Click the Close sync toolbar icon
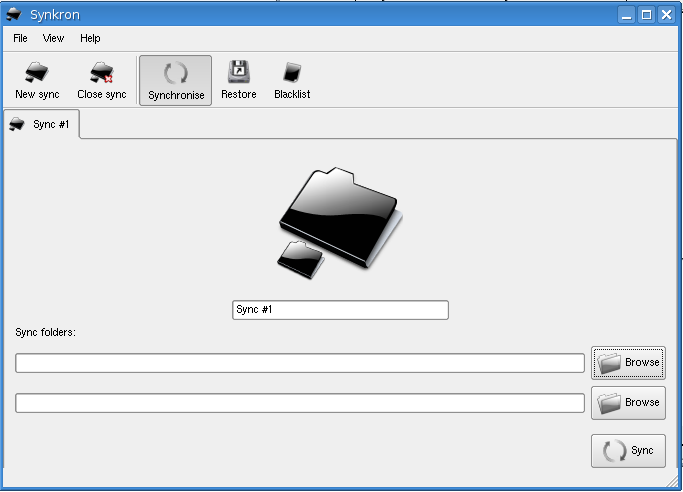Image resolution: width=683 pixels, height=492 pixels. click(x=101, y=81)
